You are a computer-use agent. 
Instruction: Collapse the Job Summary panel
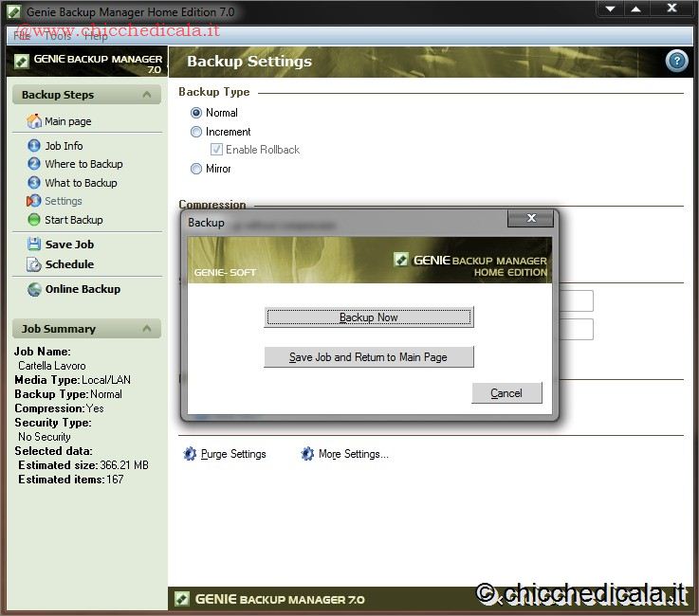147,329
